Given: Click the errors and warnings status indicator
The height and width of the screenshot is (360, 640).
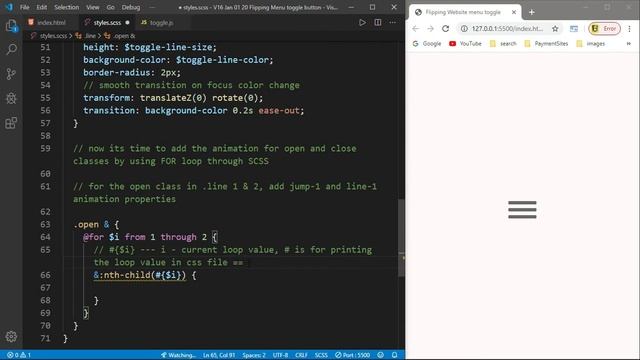Looking at the screenshot, I should point(19,355).
